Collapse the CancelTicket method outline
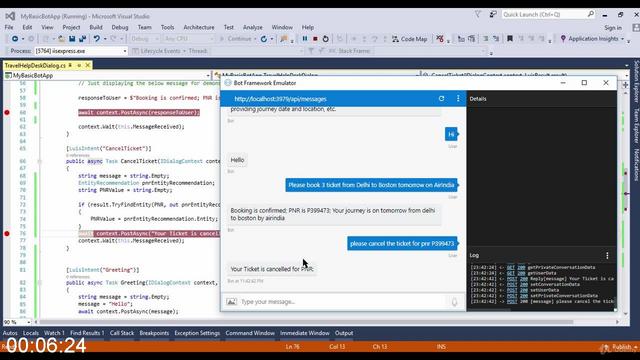The image size is (640, 360). pos(40,161)
